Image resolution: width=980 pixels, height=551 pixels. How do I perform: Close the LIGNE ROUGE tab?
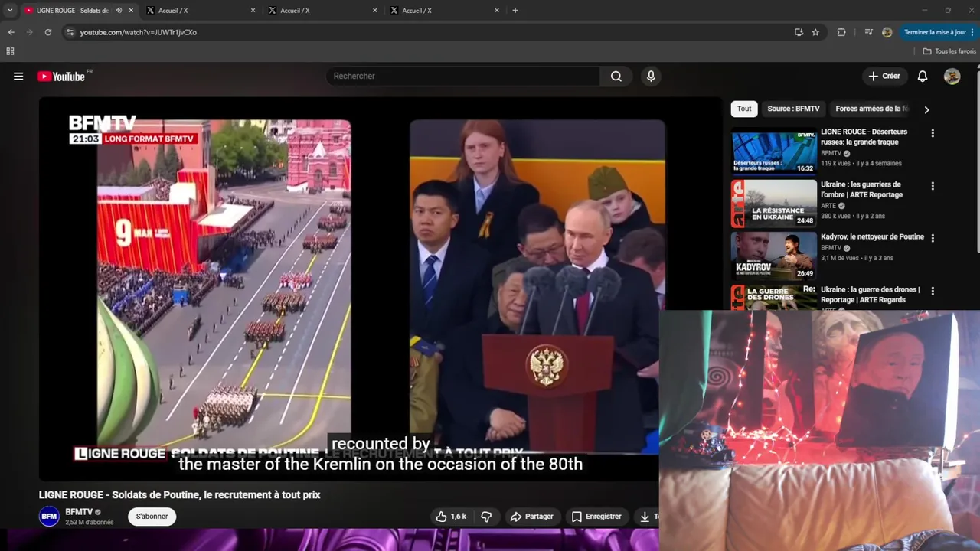[x=131, y=11]
